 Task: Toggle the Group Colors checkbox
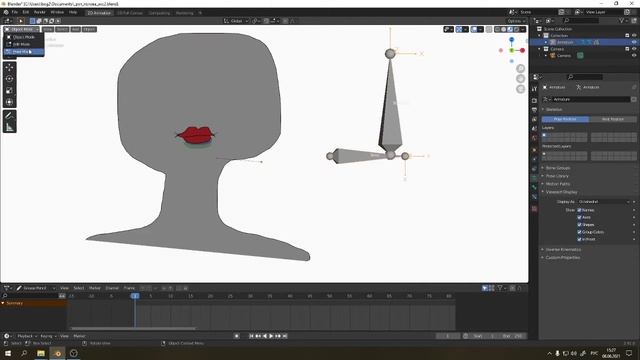(x=579, y=232)
